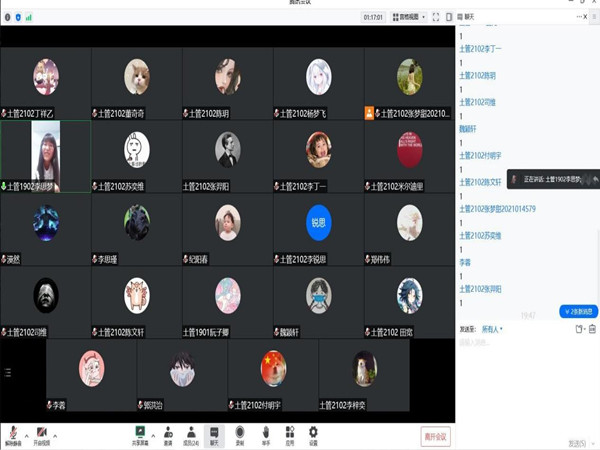Toggle microphone with Unmute (解除静音) button
The width and height of the screenshot is (600, 450).
coord(15,434)
